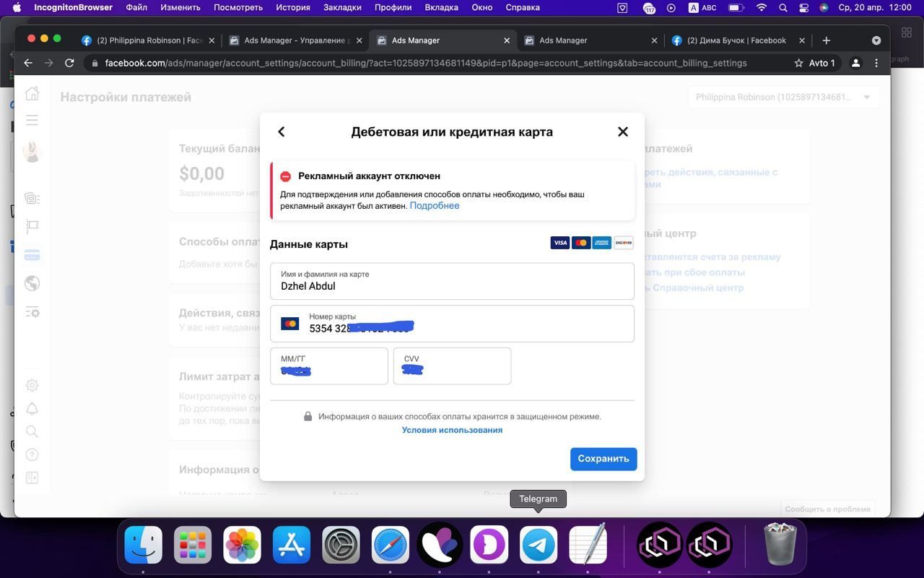Screen dimensions: 924x578
Task: Open the Закладки menu
Action: pos(342,7)
